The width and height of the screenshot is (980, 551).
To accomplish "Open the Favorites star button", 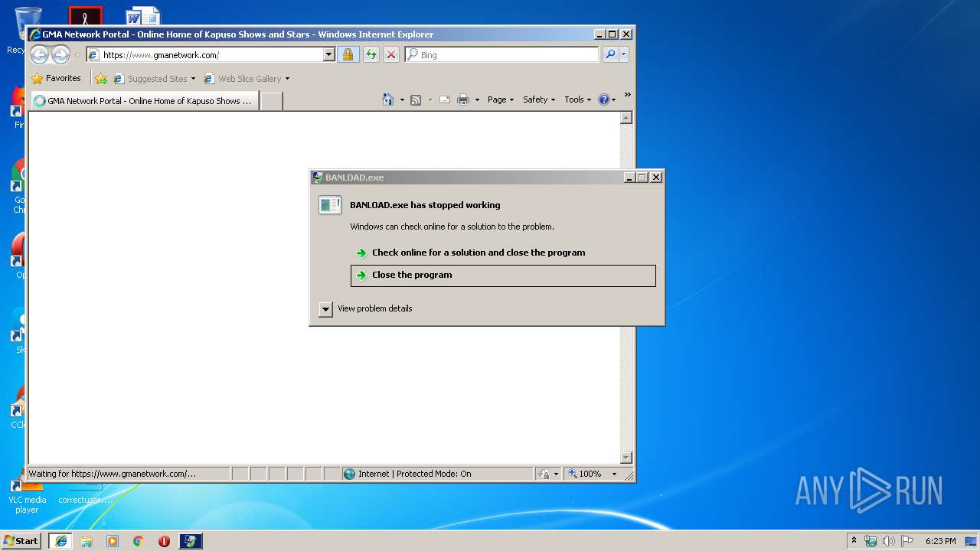I will (56, 78).
